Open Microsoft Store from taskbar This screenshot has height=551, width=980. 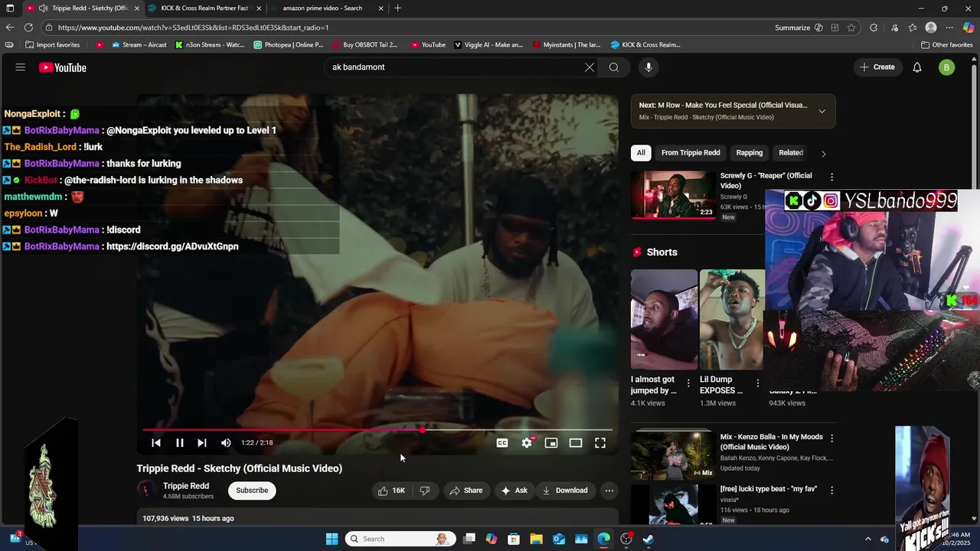514,539
